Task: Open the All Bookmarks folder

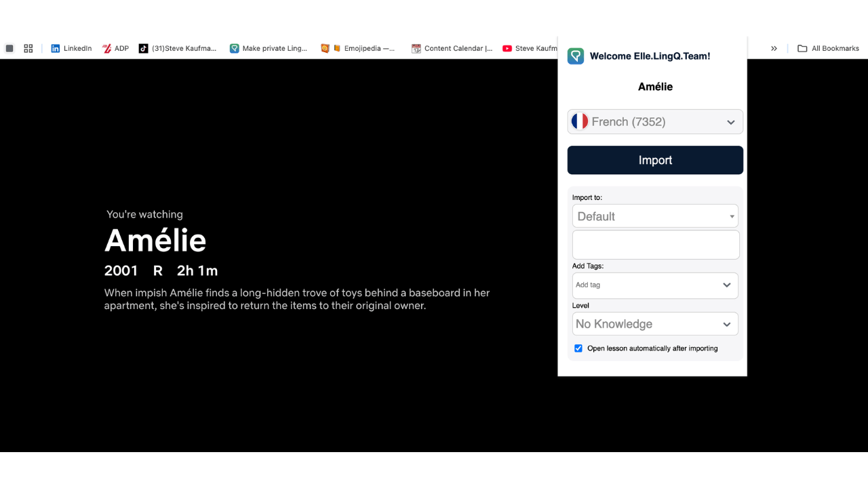Action: tap(828, 48)
